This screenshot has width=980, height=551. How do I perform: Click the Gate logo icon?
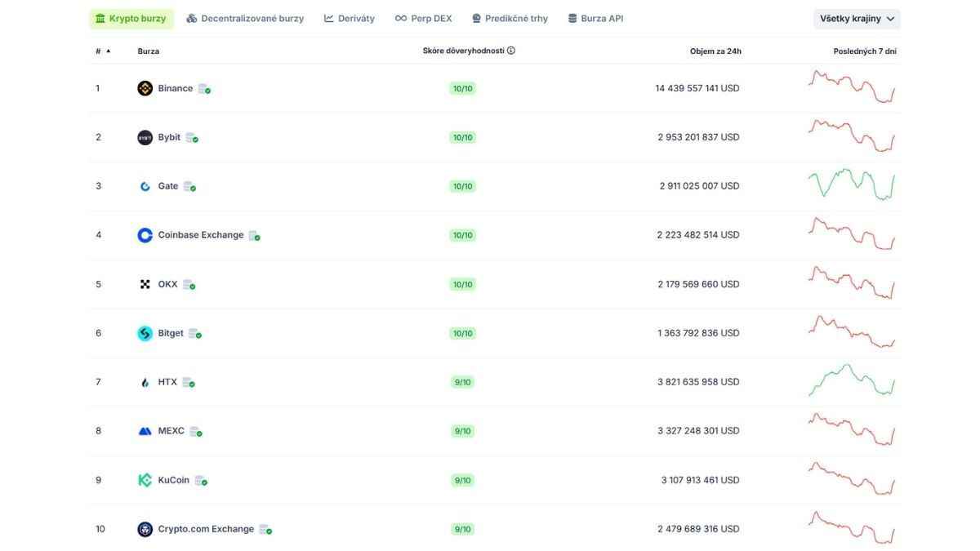pyautogui.click(x=145, y=186)
